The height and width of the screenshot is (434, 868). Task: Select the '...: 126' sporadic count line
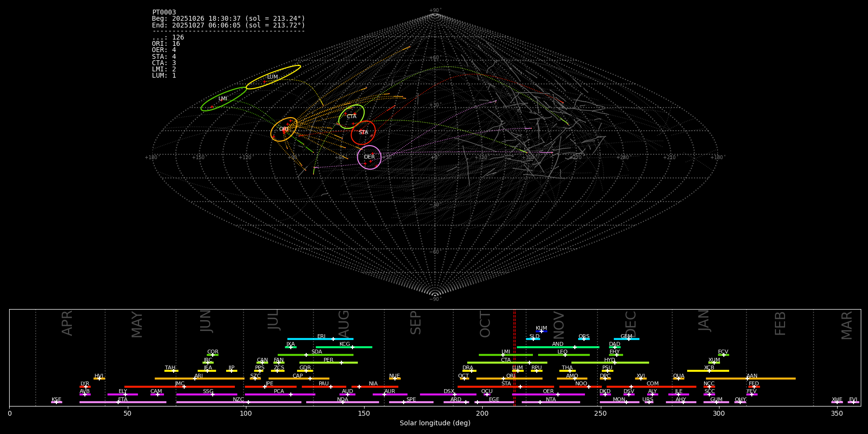[168, 38]
